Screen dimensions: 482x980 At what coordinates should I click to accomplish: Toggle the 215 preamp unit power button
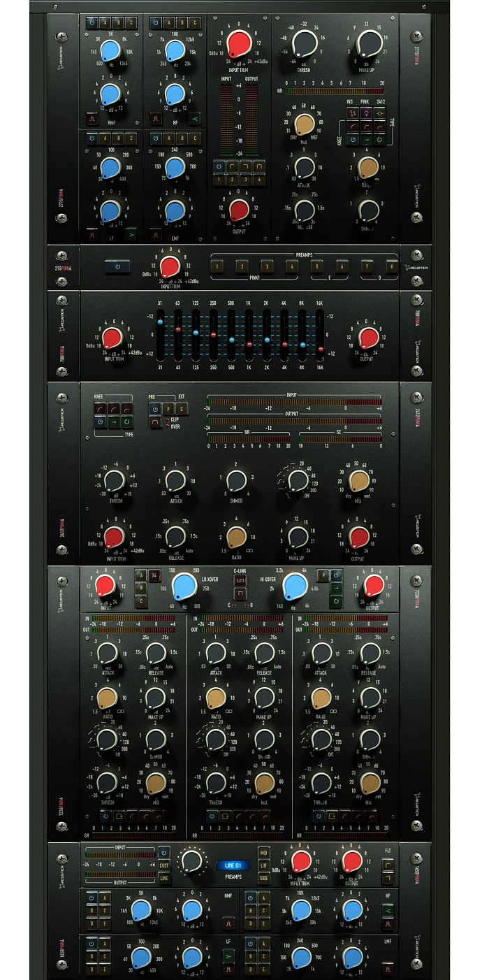click(x=117, y=266)
